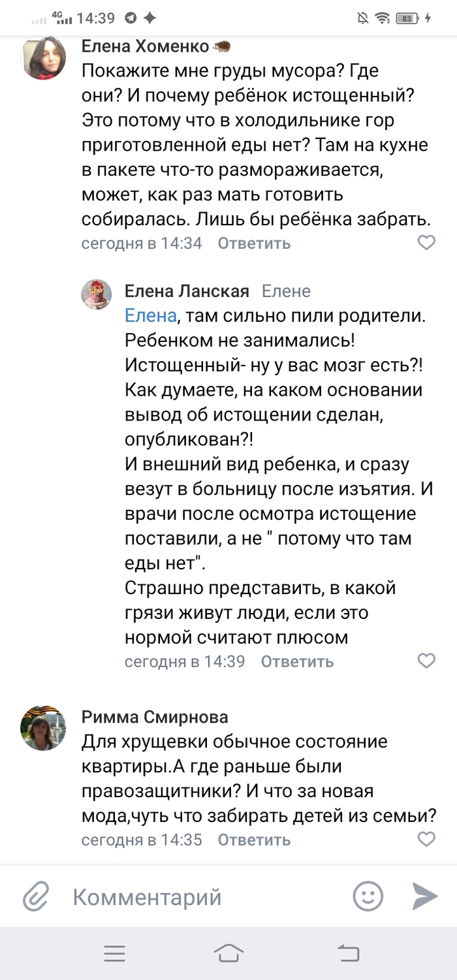This screenshot has width=457, height=980.
Task: Open Елена Хоменко's profile avatar
Action: tap(44, 57)
